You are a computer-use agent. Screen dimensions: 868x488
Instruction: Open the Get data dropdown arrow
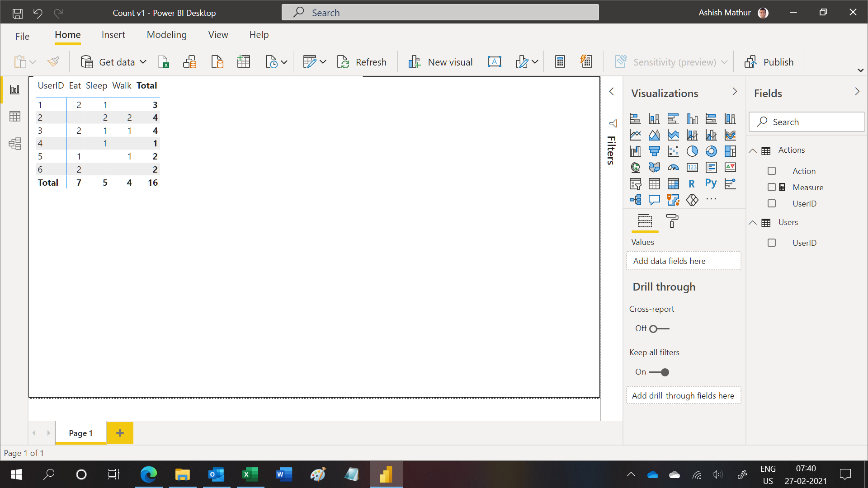point(143,62)
